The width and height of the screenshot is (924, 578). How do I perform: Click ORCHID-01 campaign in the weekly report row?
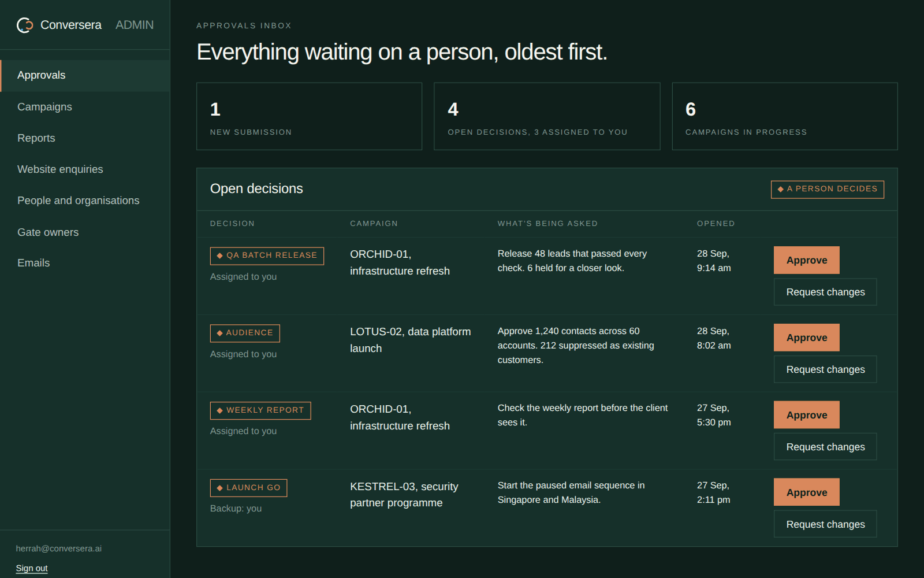click(400, 417)
